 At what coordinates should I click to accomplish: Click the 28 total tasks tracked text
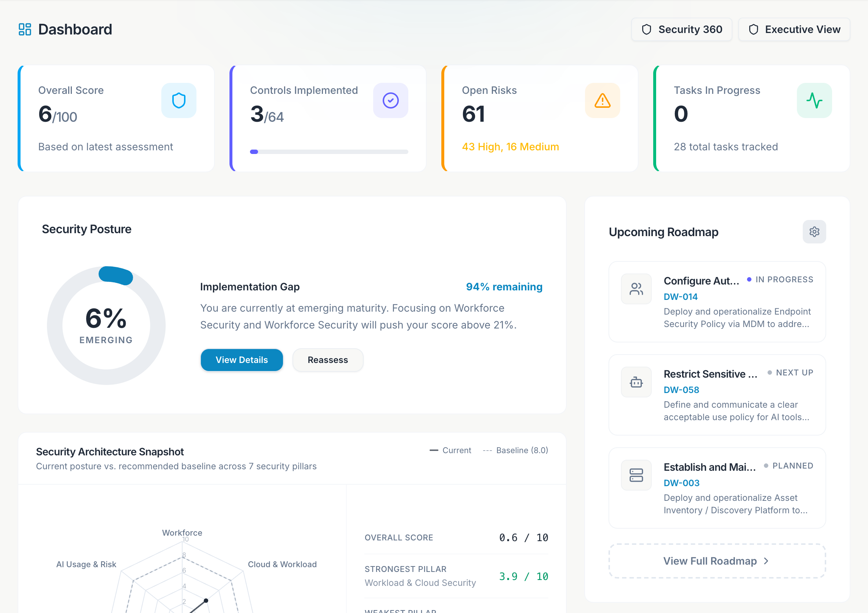(726, 147)
